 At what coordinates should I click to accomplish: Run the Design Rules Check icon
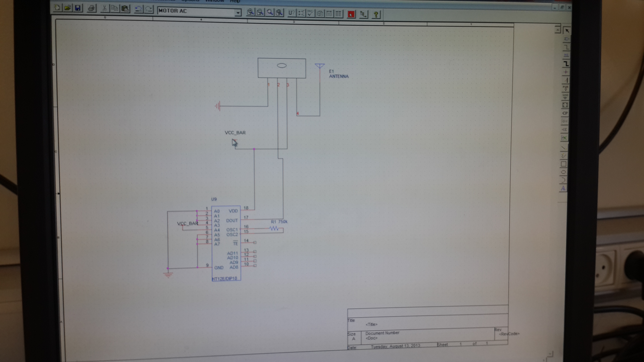(x=310, y=13)
